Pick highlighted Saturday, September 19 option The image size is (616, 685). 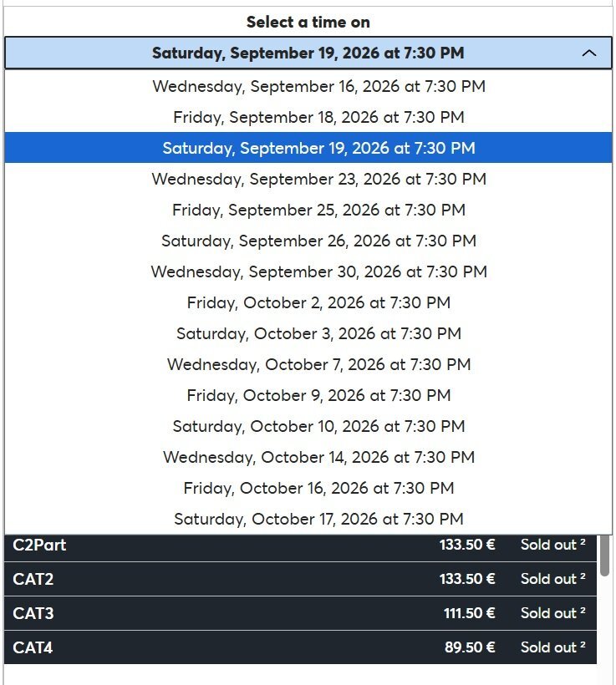[x=318, y=148]
